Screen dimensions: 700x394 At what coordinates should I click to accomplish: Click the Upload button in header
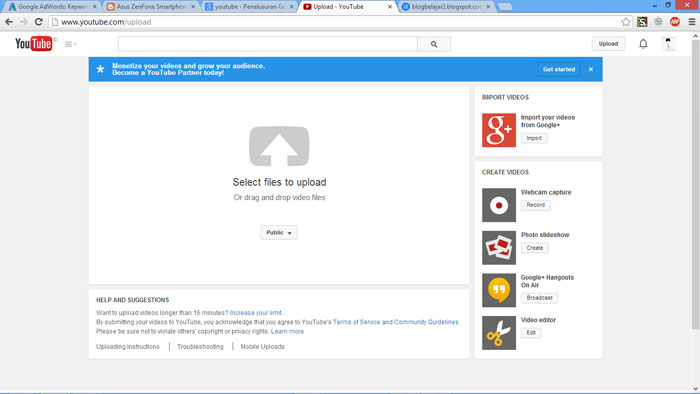pyautogui.click(x=608, y=44)
